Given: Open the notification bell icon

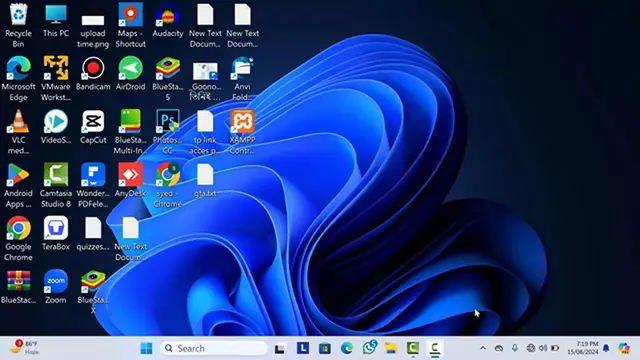Looking at the screenshot, I should click(606, 348).
